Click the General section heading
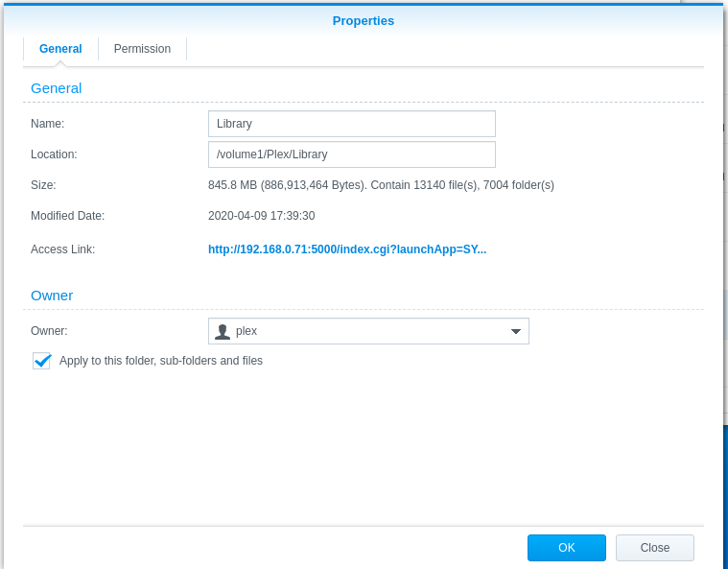728x569 pixels. (x=57, y=88)
